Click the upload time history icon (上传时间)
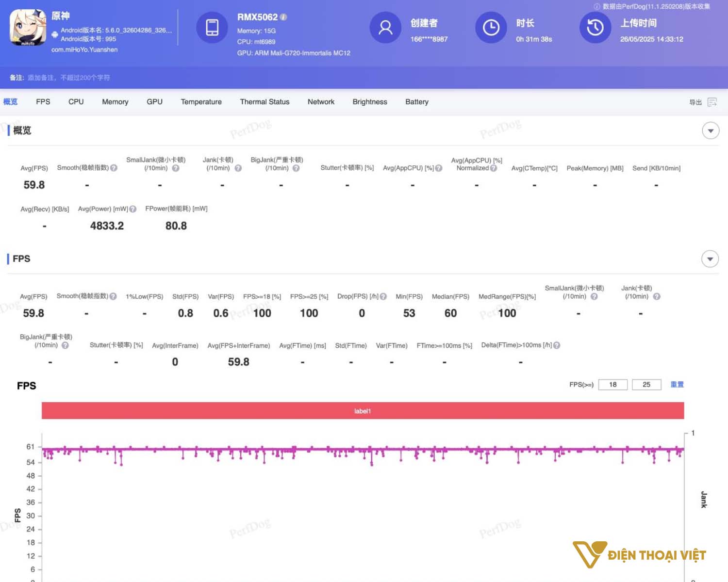Viewport: 728px width, 582px height. [x=595, y=28]
